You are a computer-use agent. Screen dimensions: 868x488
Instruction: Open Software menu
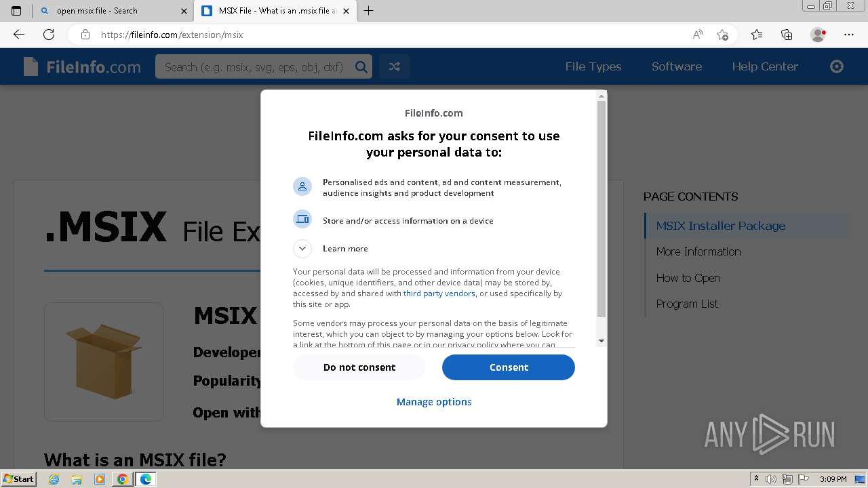677,66
